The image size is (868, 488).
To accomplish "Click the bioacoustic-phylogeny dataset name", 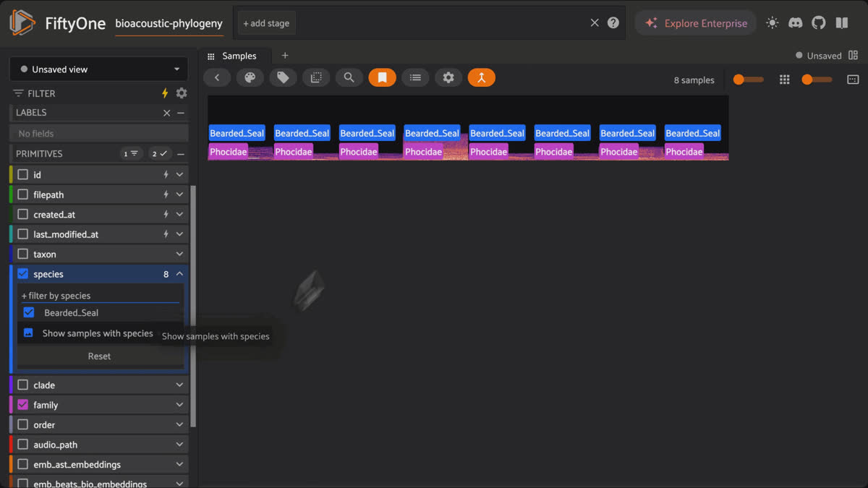I will (169, 23).
